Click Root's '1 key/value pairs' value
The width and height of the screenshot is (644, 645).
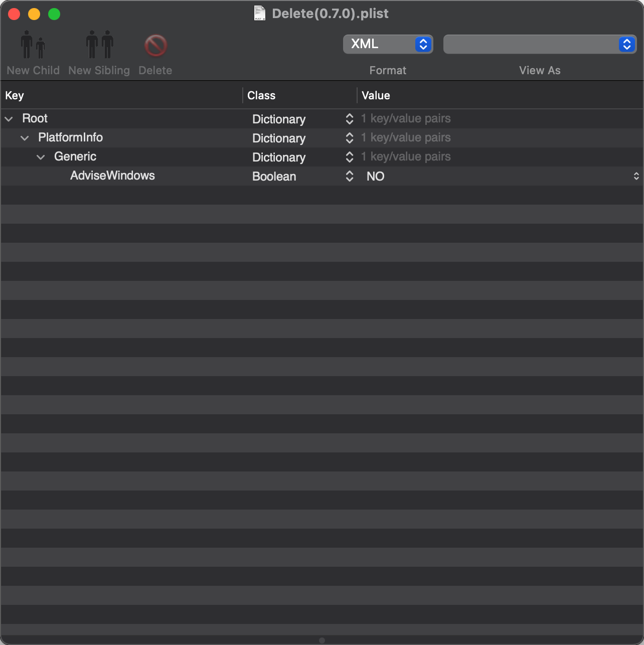click(406, 118)
